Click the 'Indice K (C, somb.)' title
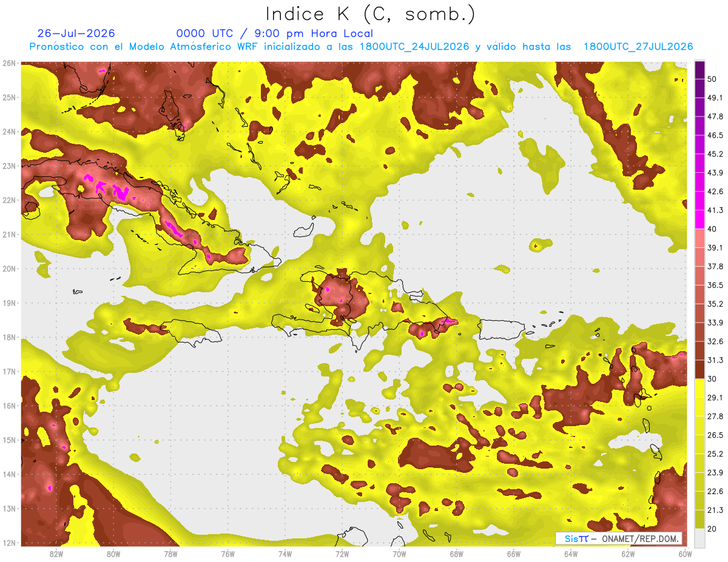 [x=371, y=14]
